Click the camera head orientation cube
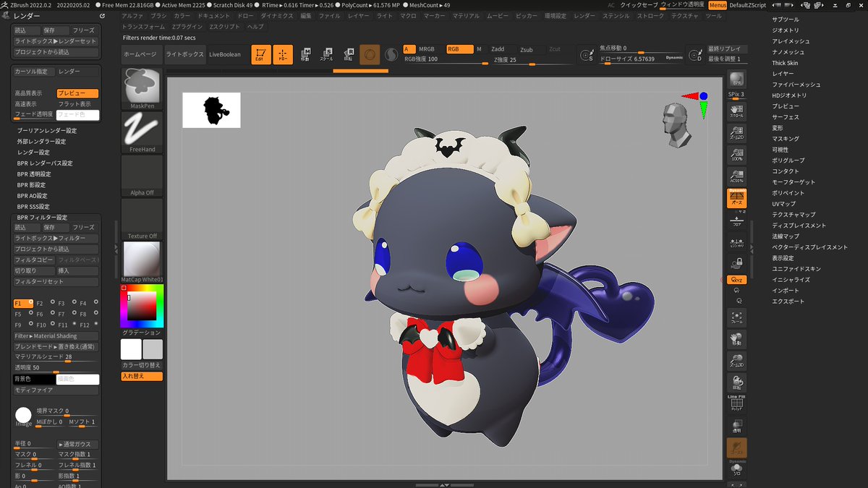The width and height of the screenshot is (868, 488). tap(678, 125)
